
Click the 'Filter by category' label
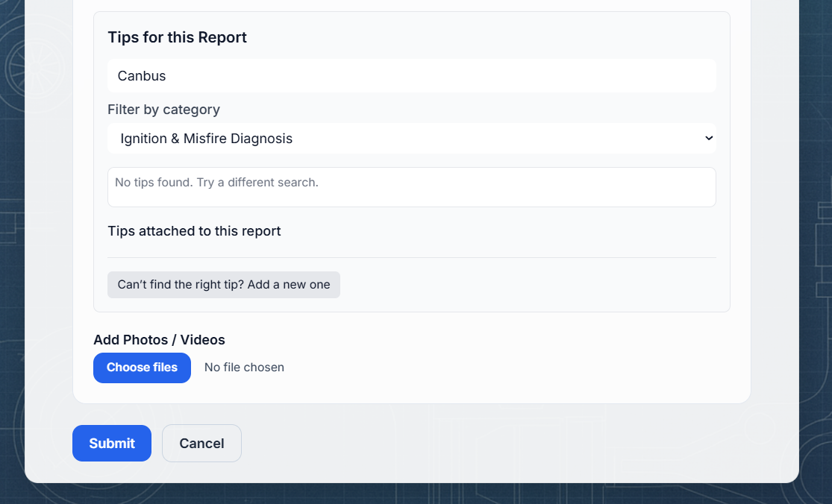pos(163,110)
